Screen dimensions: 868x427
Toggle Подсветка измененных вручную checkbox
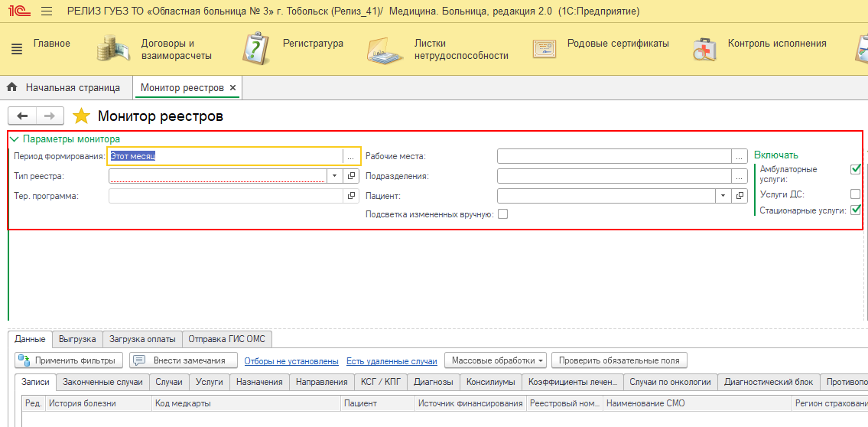[x=502, y=214]
